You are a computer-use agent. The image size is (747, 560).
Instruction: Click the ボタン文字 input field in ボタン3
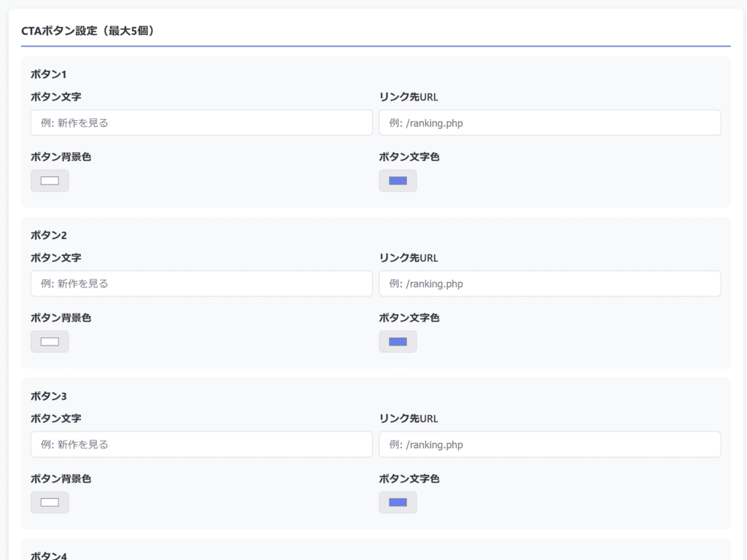(x=201, y=444)
